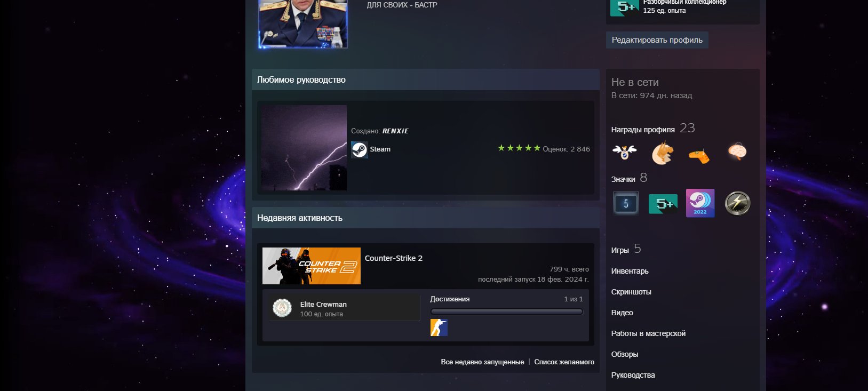Click the 5+ collector badge beside 125 XP
Viewport: 868px width, 391px height.
[625, 7]
